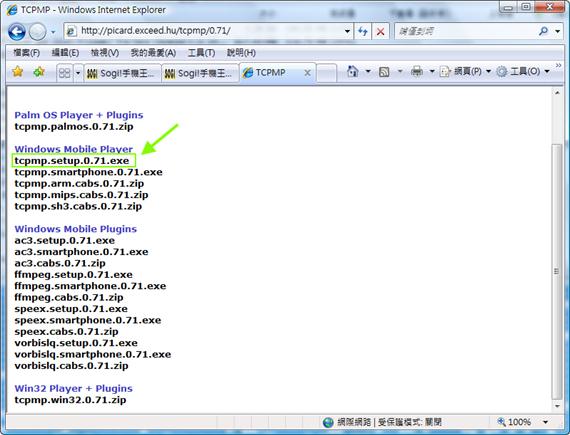Image resolution: width=570 pixels, height=435 pixels.
Task: Click the vertical scrollbar thumb
Action: pyautogui.click(x=557, y=271)
